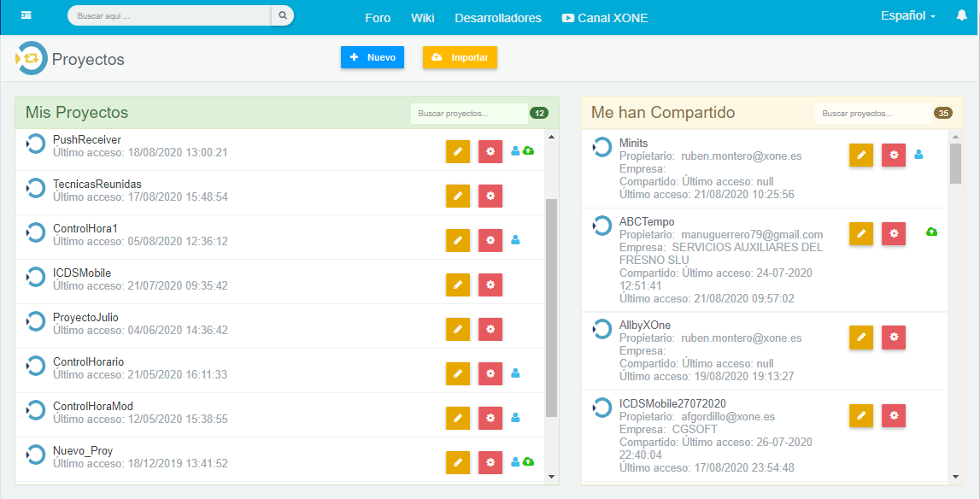Click the user icon on Nuevo_Proy

click(515, 461)
